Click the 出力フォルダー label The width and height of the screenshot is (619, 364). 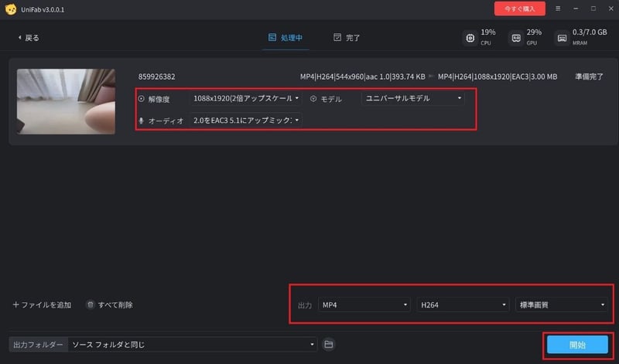(38, 345)
